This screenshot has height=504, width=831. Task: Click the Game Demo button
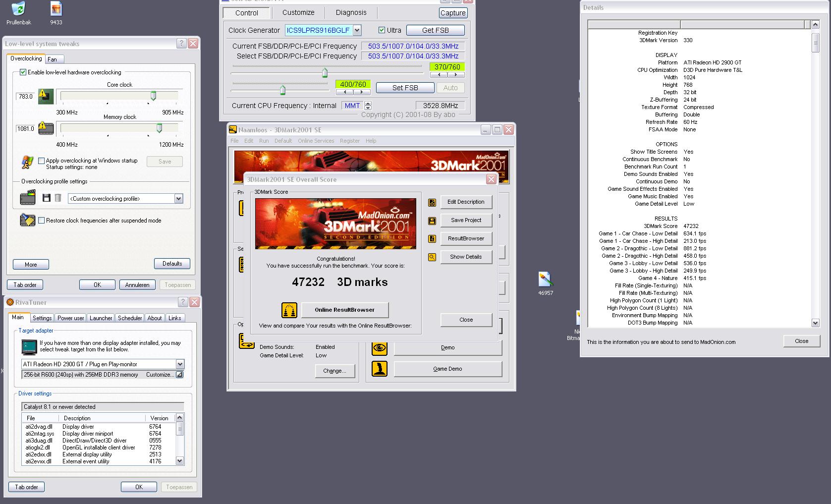[x=448, y=369]
